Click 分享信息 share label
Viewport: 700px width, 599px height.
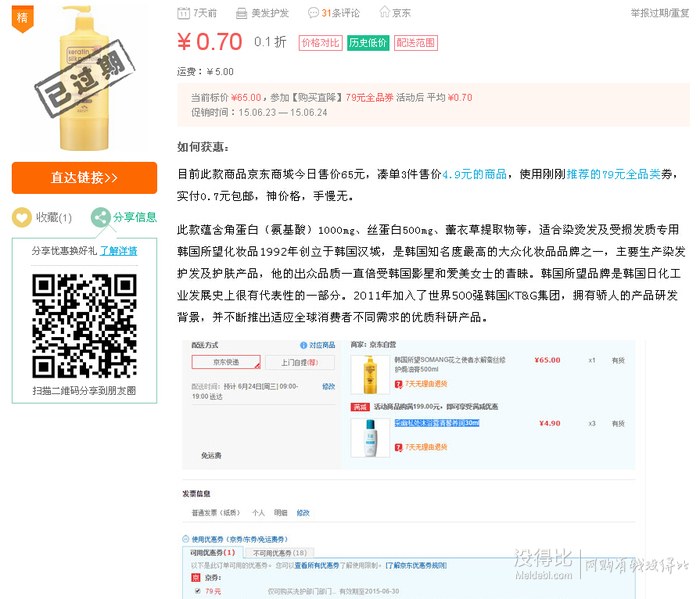click(x=135, y=217)
